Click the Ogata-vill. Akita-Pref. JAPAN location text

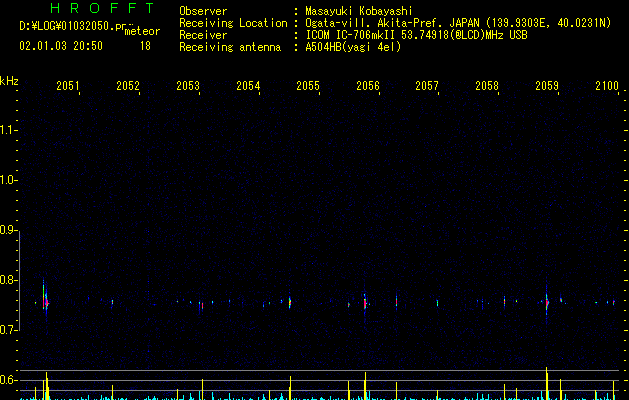392,23
